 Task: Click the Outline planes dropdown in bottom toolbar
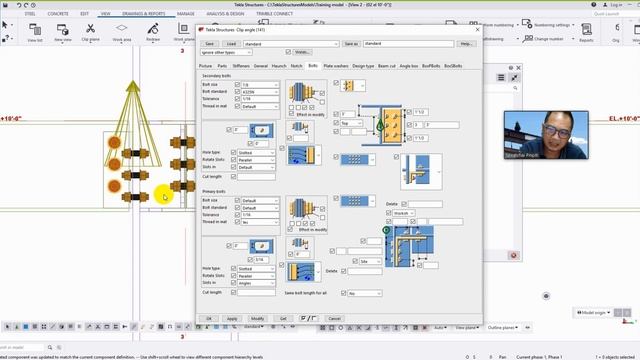503,327
